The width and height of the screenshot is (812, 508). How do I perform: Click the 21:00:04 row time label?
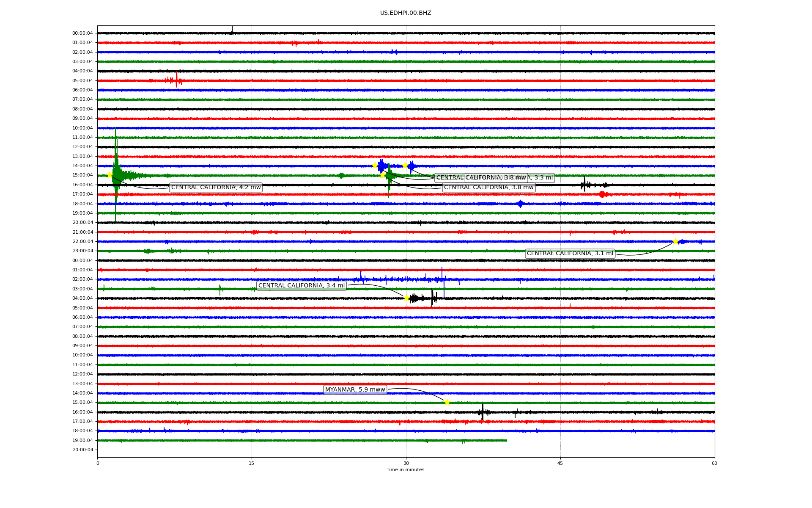click(x=82, y=232)
